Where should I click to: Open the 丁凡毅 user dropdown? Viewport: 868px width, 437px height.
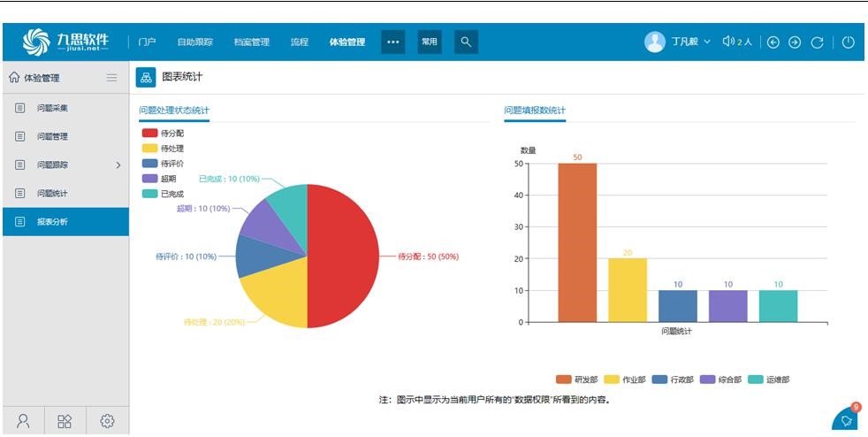[x=689, y=42]
